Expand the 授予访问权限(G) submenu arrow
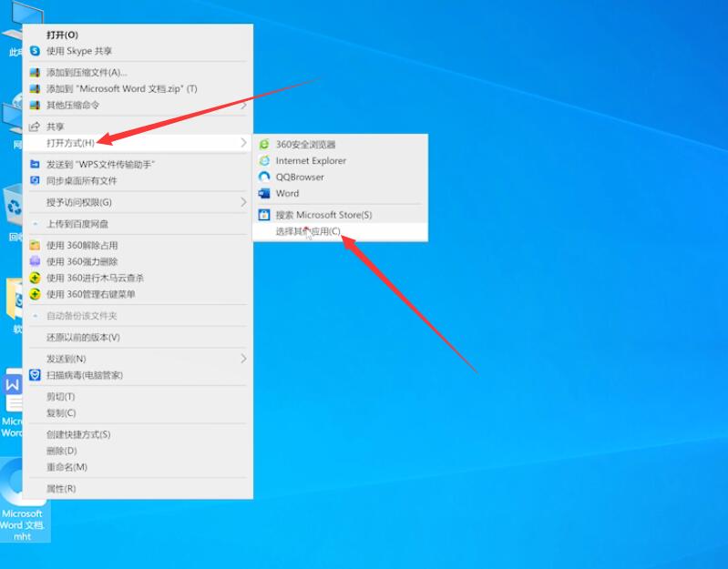Viewport: 728px width, 569px height. (243, 202)
